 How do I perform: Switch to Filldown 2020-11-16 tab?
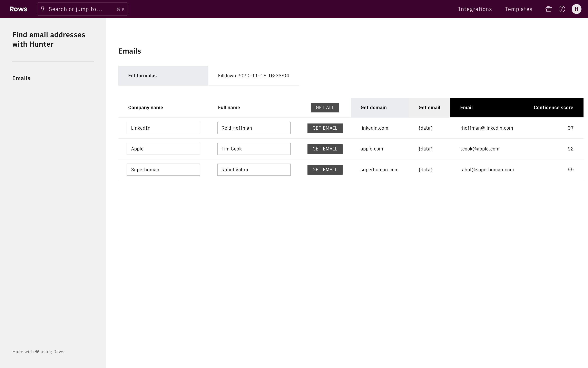(254, 76)
